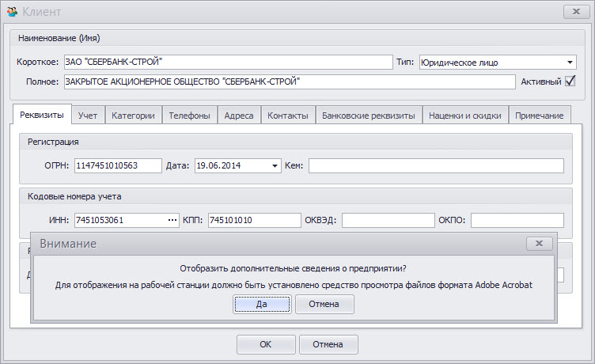595x364 pixels.
Task: Open the Банковские реквизиты tab
Action: [x=369, y=116]
